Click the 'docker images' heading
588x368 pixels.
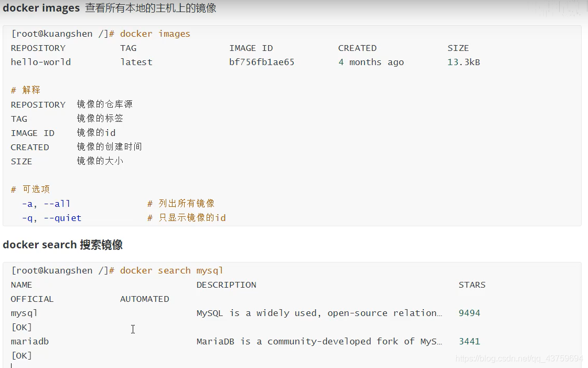click(41, 8)
